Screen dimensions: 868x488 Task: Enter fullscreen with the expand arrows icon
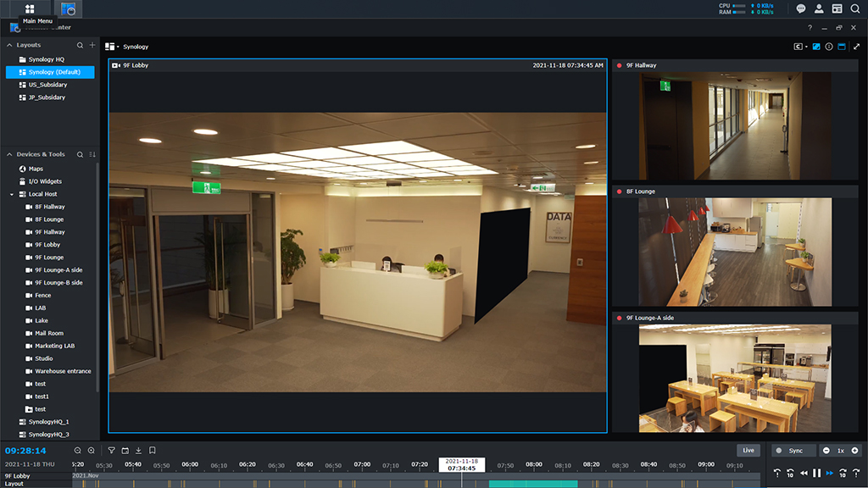pos(856,47)
